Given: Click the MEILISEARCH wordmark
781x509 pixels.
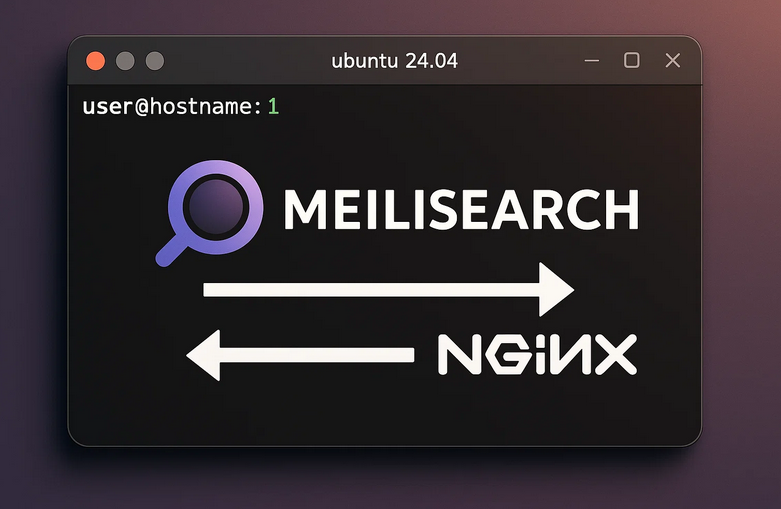Looking at the screenshot, I should pyautogui.click(x=461, y=210).
